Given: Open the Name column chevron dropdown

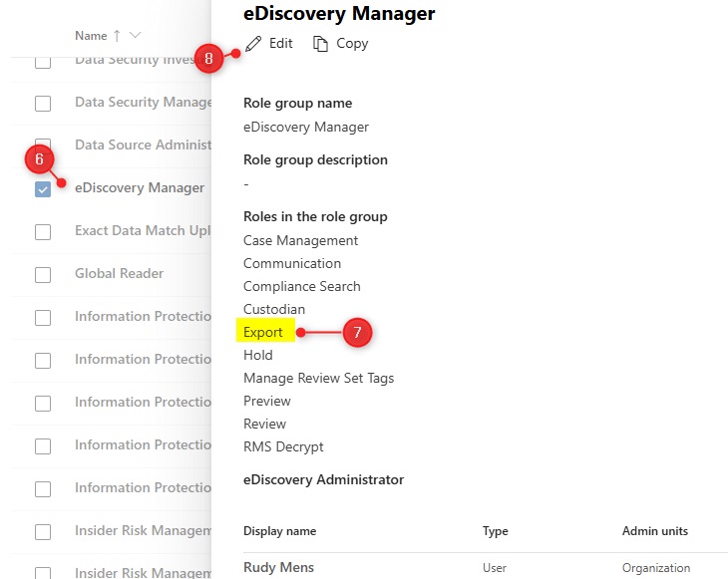Looking at the screenshot, I should (135, 36).
